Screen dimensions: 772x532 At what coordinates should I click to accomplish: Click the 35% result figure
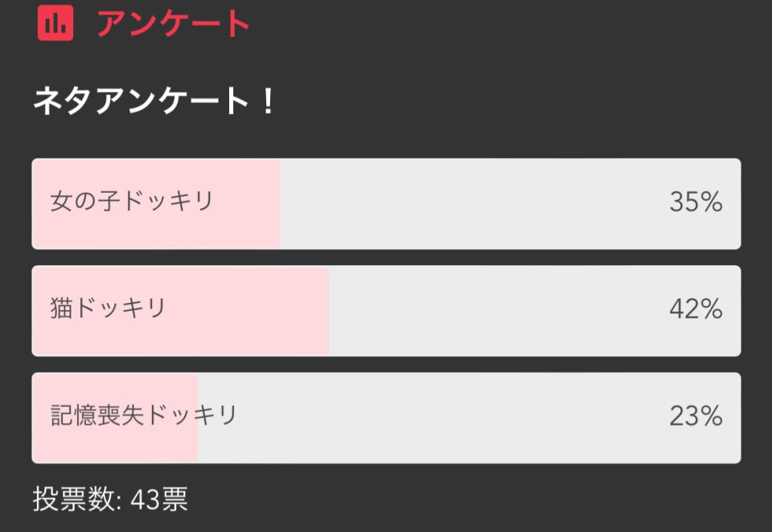pos(696,202)
